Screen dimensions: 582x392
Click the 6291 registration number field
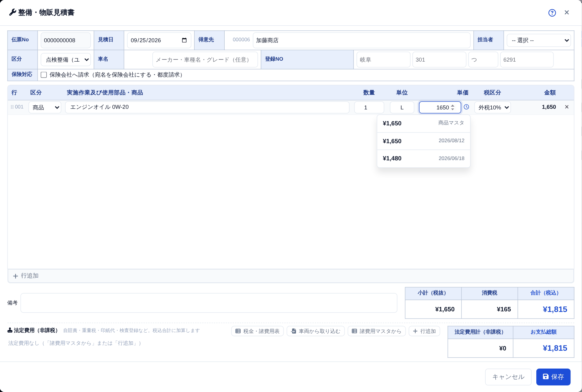(527, 59)
